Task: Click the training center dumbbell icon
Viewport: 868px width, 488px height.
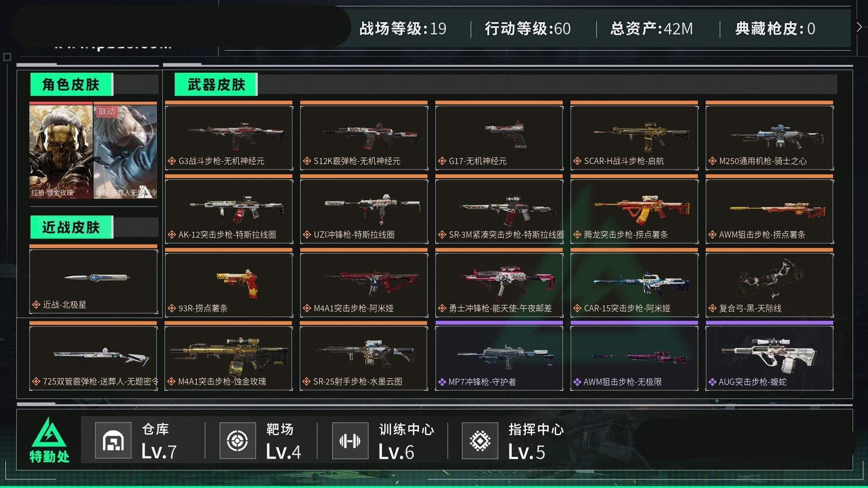Action: coord(350,441)
